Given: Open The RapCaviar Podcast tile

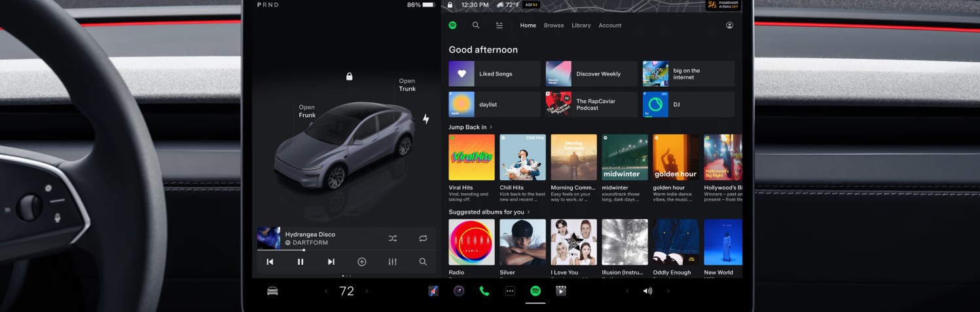Looking at the screenshot, I should tap(591, 104).
